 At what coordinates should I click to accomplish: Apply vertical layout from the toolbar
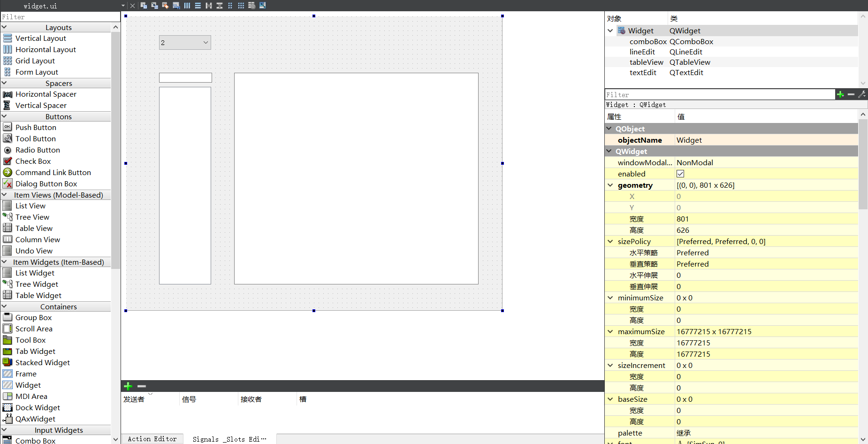click(198, 6)
